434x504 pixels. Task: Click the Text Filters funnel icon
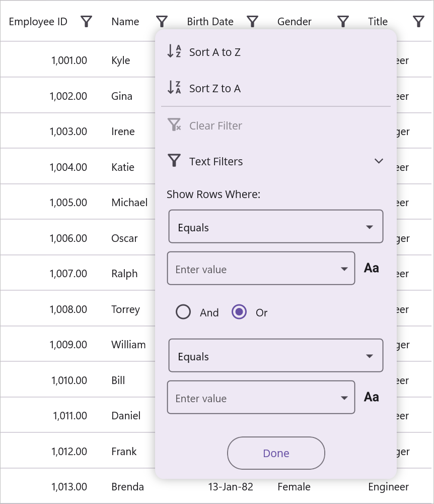(x=174, y=160)
